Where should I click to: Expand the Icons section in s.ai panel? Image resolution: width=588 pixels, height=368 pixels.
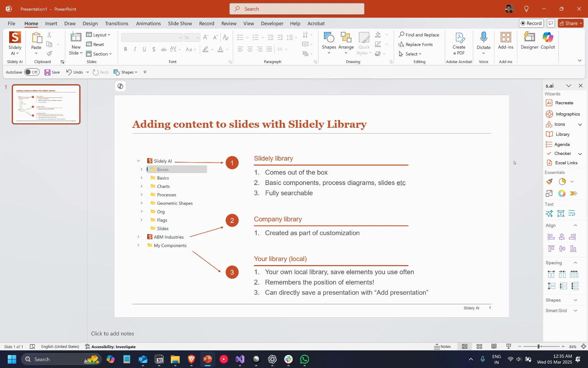[580, 124]
